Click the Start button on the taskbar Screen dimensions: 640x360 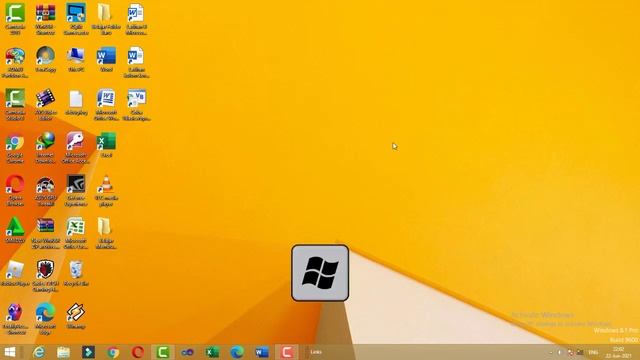[10, 352]
